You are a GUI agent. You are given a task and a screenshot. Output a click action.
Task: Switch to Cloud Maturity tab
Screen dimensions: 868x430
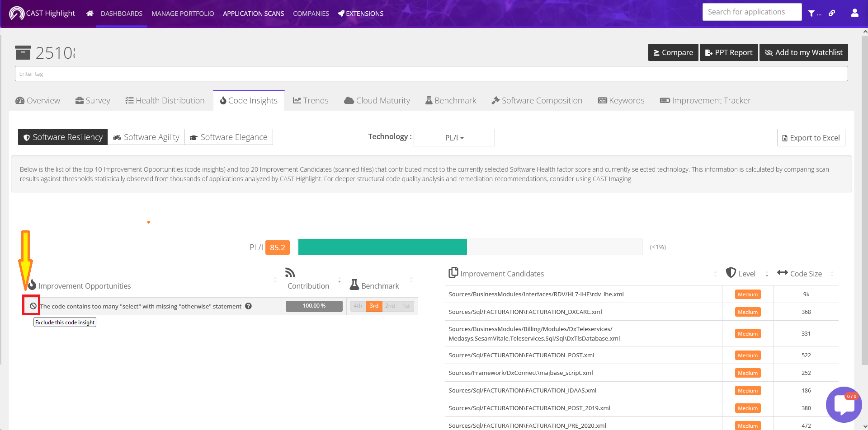[x=377, y=100]
